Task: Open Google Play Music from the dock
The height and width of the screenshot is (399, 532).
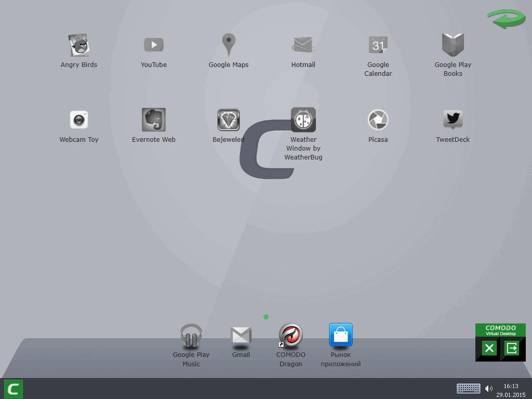Action: tap(191, 335)
